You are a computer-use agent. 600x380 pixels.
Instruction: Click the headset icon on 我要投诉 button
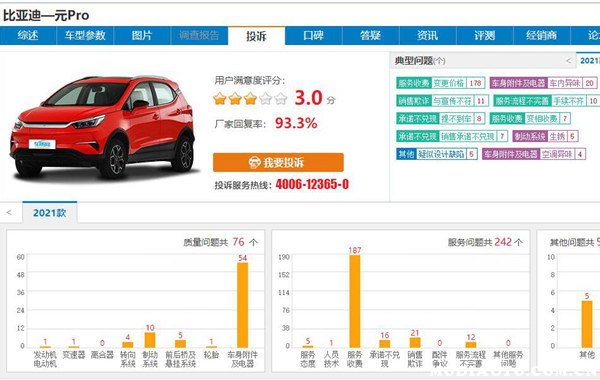pos(254,163)
